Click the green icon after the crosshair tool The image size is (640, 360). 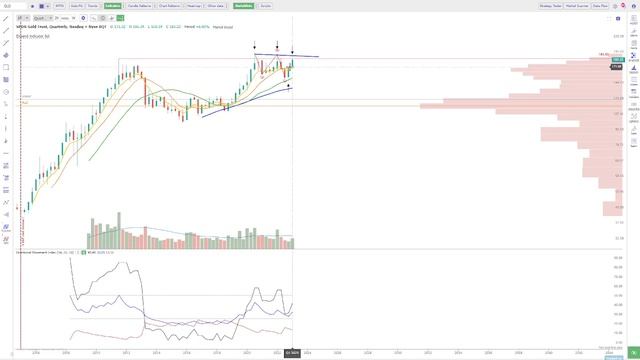tap(120, 18)
